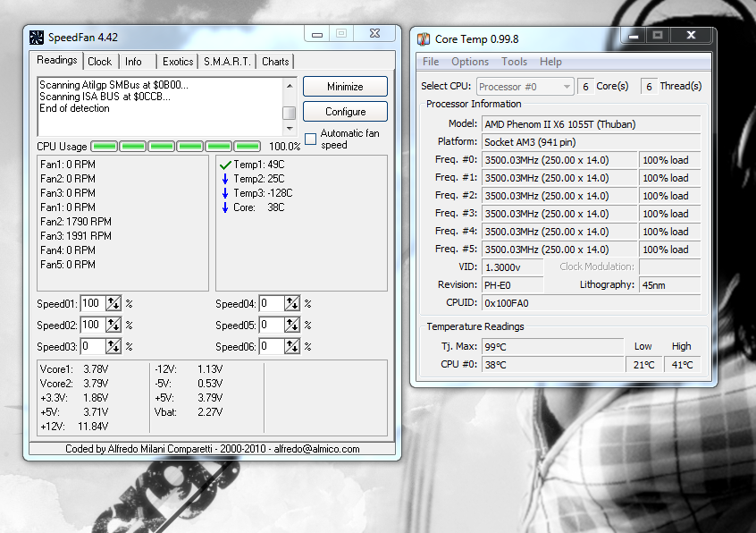
Task: Click the VID value 1.3000v
Action: point(513,267)
